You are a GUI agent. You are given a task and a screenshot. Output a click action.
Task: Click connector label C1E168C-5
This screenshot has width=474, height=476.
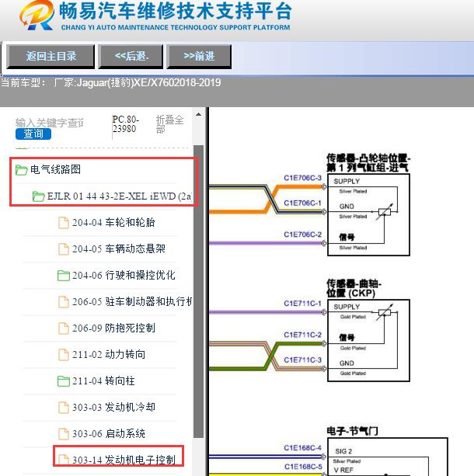303,467
